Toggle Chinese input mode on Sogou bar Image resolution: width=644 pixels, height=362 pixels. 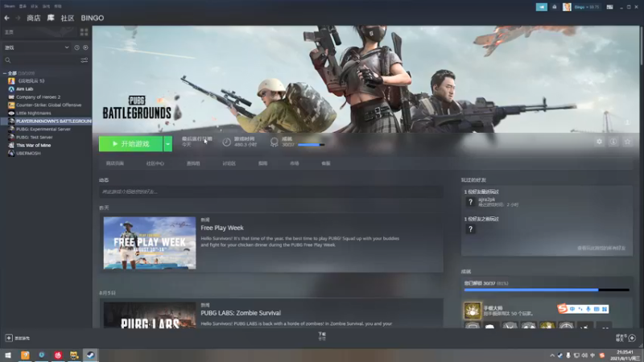pos(572,309)
